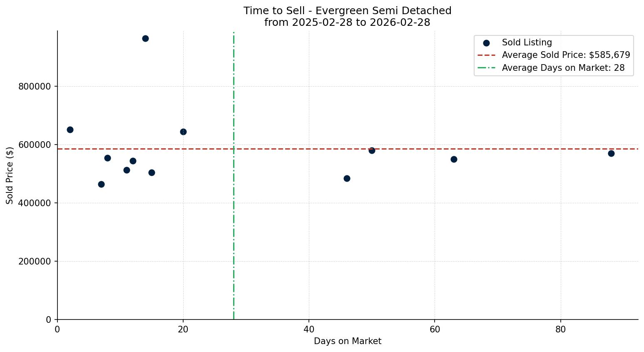The width and height of the screenshot is (644, 352).
Task: Click the data point at 46 days on market
Action: click(x=347, y=178)
